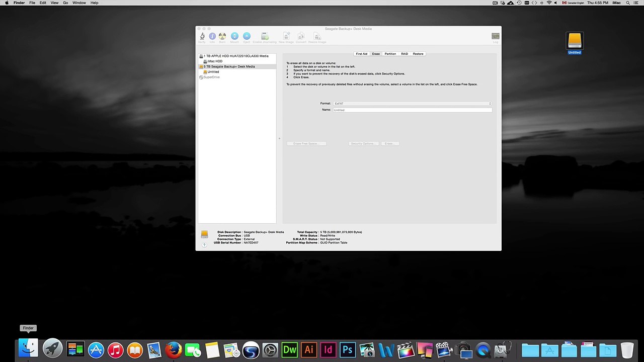Open Canadian English input menu
Screen dimensions: 644x362
pyautogui.click(x=573, y=3)
